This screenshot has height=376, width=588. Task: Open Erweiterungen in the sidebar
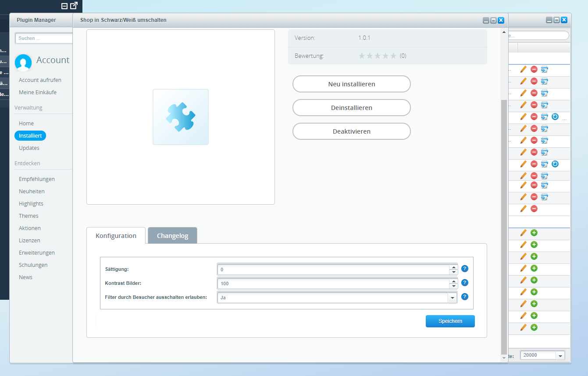pos(37,252)
